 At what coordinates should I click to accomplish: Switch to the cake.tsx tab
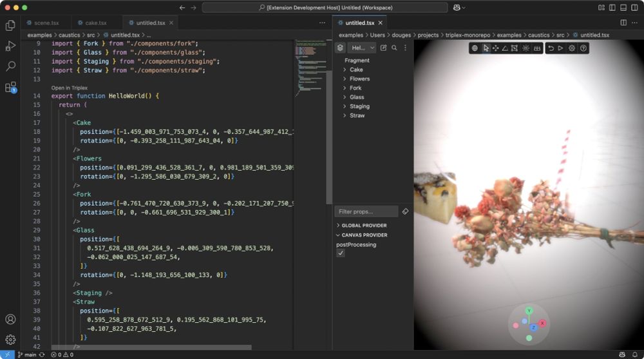click(x=96, y=23)
